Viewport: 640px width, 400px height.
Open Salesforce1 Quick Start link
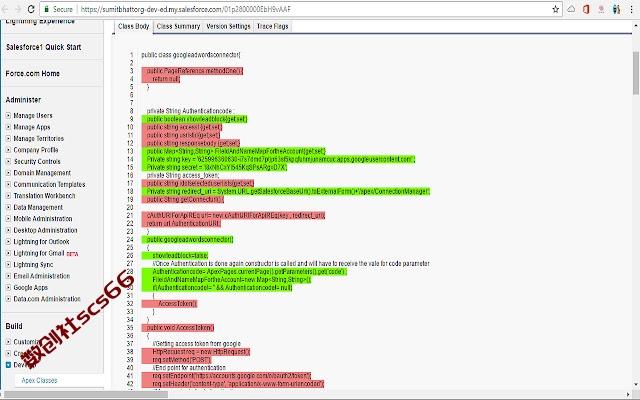(x=43, y=47)
